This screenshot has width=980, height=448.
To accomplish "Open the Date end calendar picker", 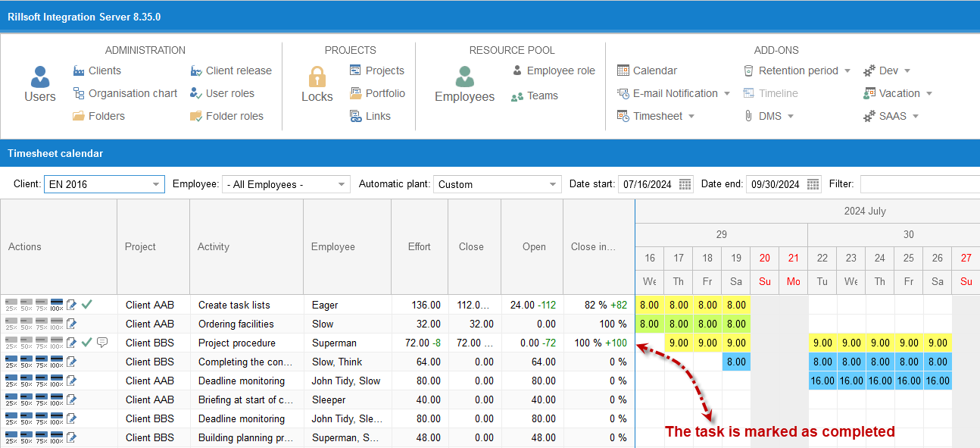I will (x=813, y=183).
